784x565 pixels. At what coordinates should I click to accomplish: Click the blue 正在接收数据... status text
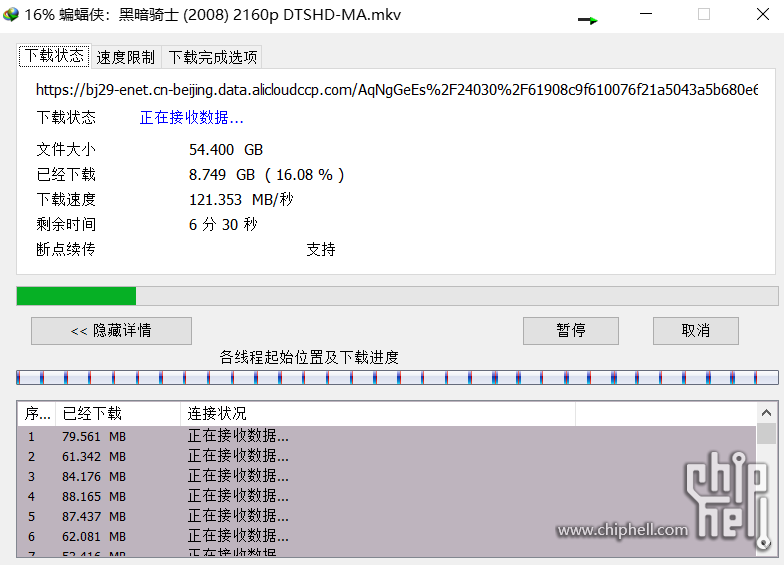point(192,118)
